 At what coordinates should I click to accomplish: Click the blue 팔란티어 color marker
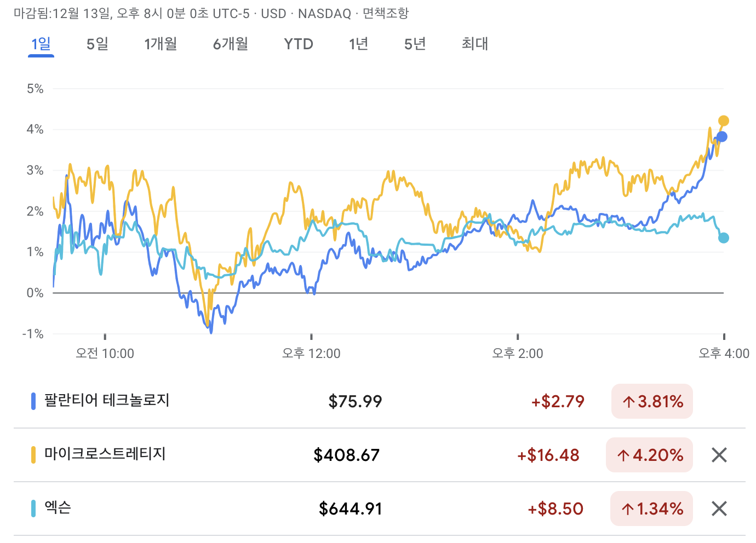(33, 401)
